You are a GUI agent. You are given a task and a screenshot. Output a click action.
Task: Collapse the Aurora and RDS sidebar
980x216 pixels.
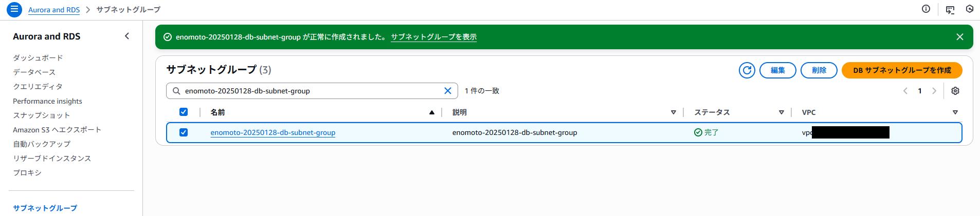click(127, 36)
